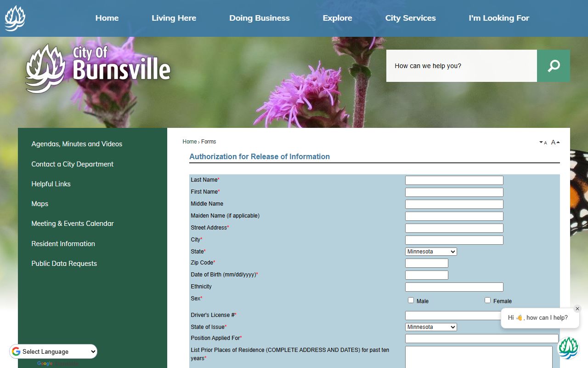This screenshot has width=588, height=368.
Task: Open the Helpful Links page
Action: pos(51,184)
